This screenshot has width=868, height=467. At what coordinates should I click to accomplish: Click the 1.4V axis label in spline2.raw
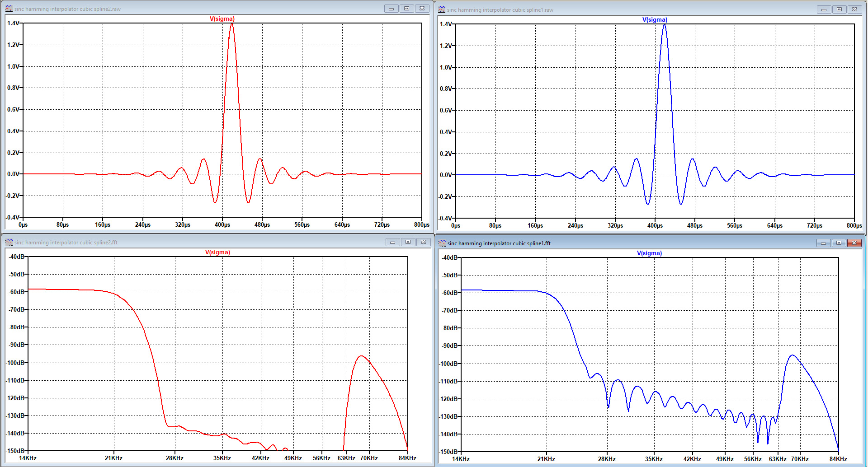[x=13, y=23]
